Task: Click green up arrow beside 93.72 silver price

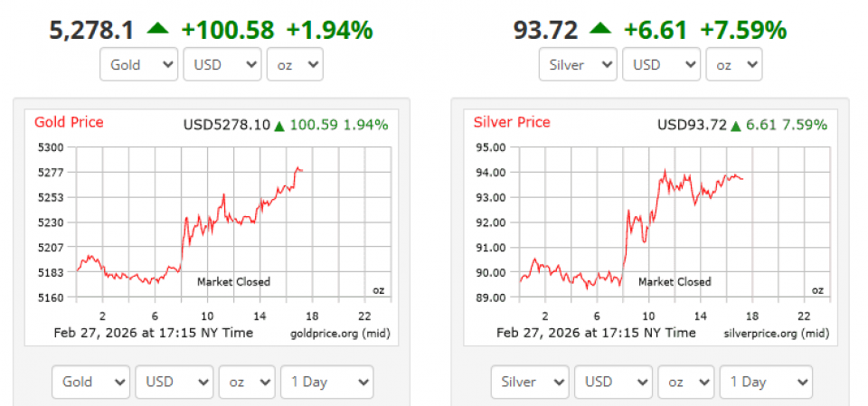Action: pos(600,29)
